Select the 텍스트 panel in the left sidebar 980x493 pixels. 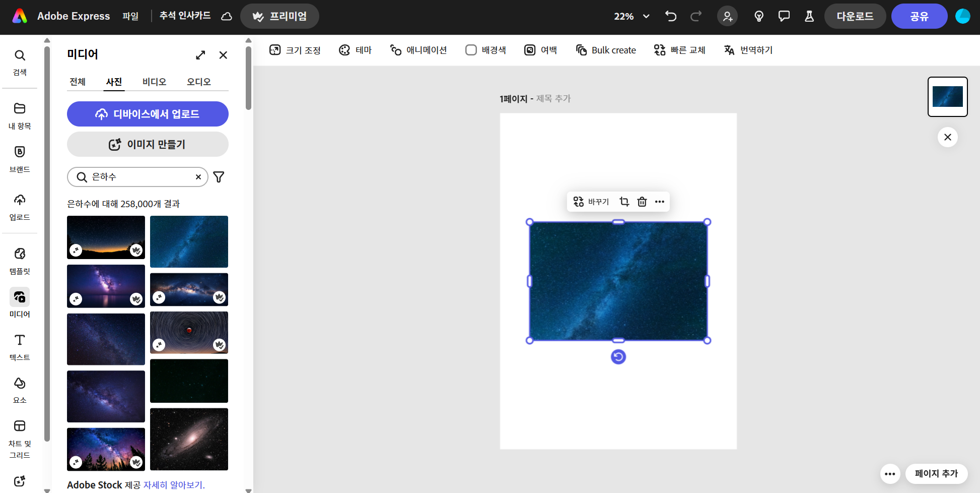19,346
